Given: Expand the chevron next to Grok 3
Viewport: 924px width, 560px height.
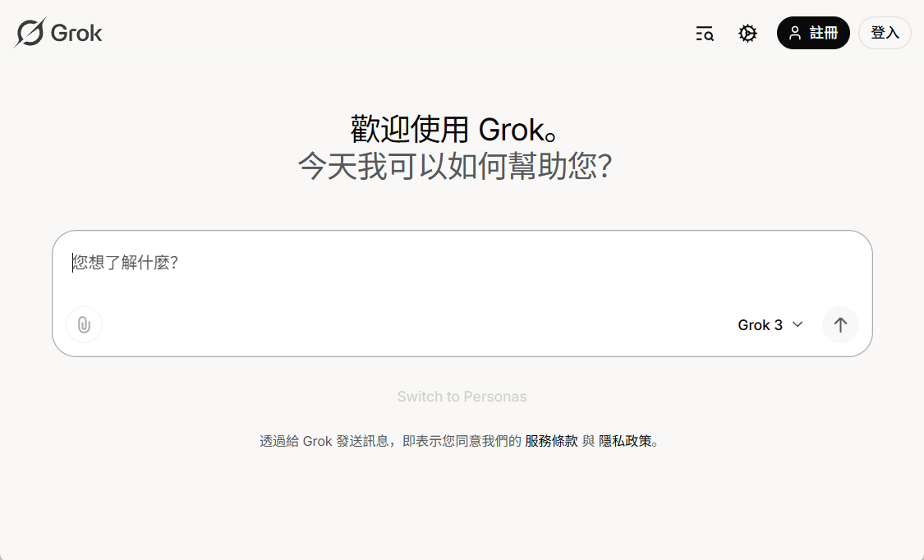Looking at the screenshot, I should [797, 324].
